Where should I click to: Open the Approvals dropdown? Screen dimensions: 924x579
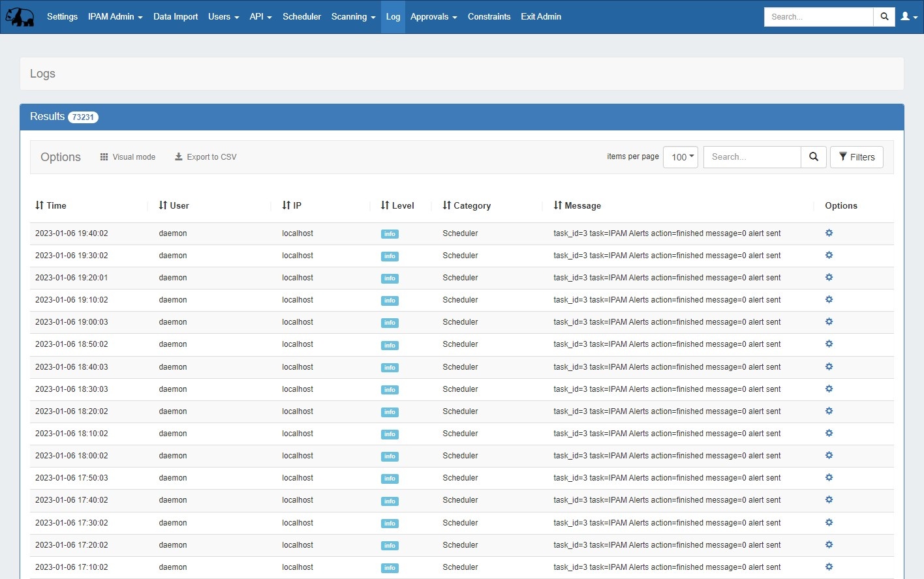pos(433,17)
